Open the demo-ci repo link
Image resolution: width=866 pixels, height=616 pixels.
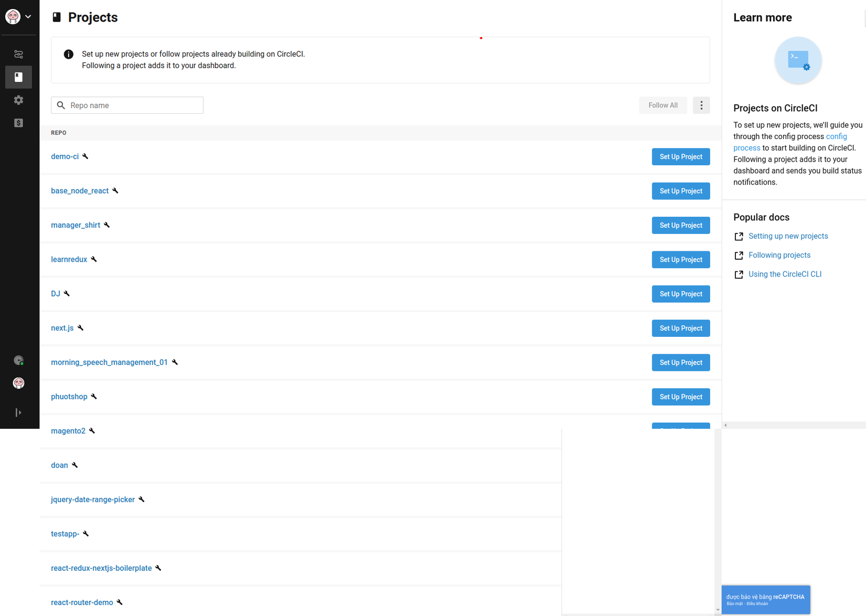[65, 156]
